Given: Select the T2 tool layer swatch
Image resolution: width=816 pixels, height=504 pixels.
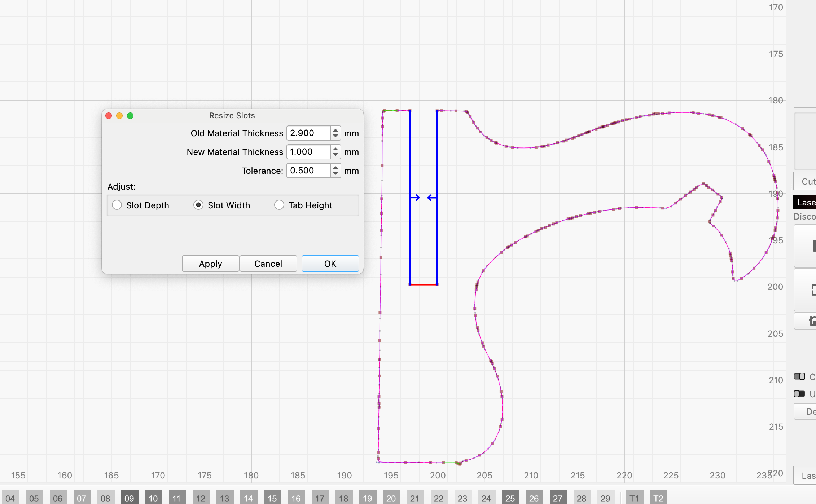Looking at the screenshot, I should 658,498.
